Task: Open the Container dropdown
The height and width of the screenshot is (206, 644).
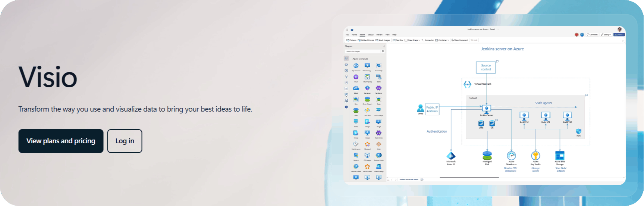Action: pyautogui.click(x=442, y=40)
